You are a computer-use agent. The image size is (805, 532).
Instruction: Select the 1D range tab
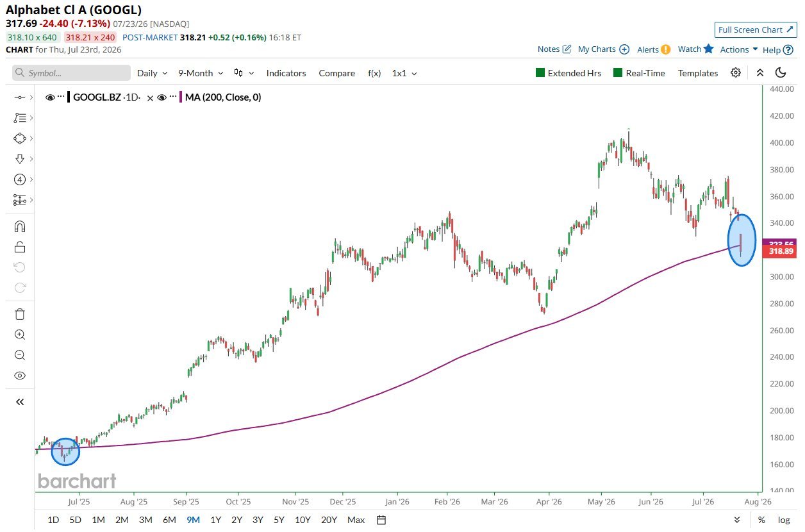point(54,520)
